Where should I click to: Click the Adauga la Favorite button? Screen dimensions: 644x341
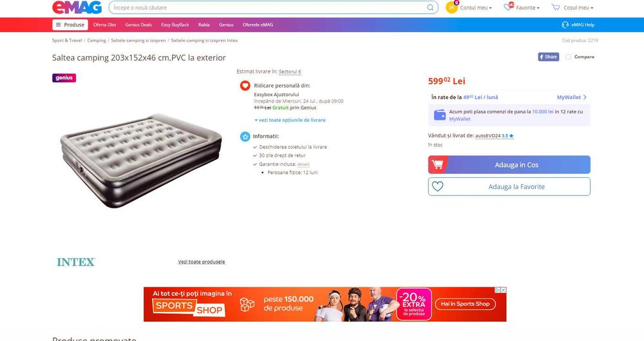pos(509,187)
